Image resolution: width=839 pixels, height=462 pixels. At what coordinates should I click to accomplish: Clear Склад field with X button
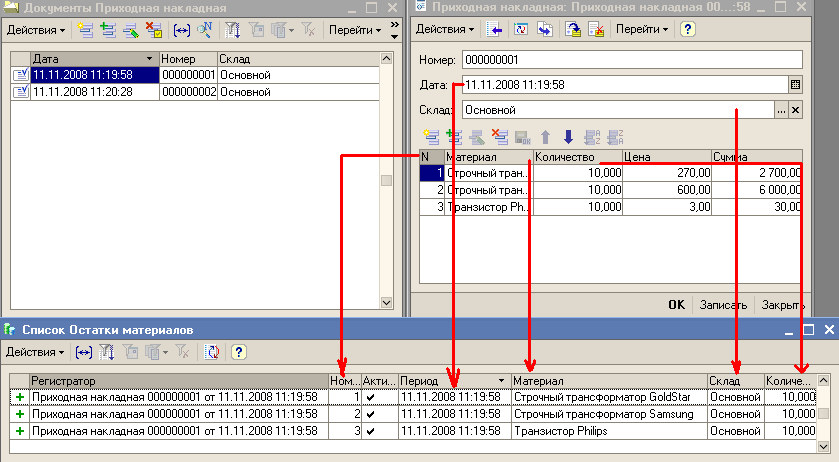tap(795, 110)
